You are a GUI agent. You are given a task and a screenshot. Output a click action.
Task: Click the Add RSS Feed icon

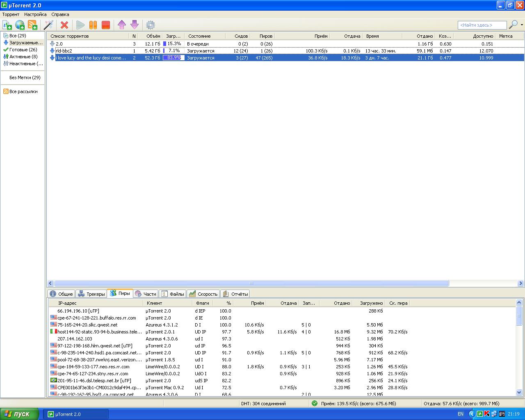pyautogui.click(x=32, y=25)
